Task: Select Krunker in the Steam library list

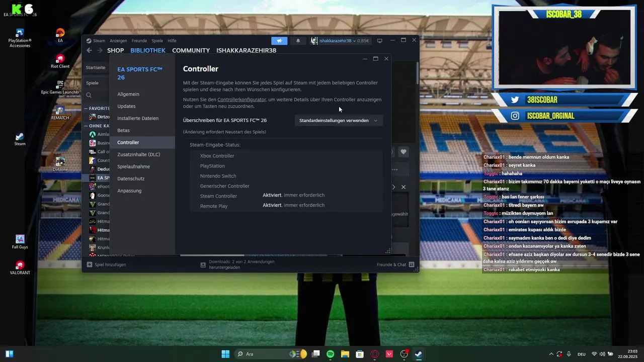Action: 100,247
